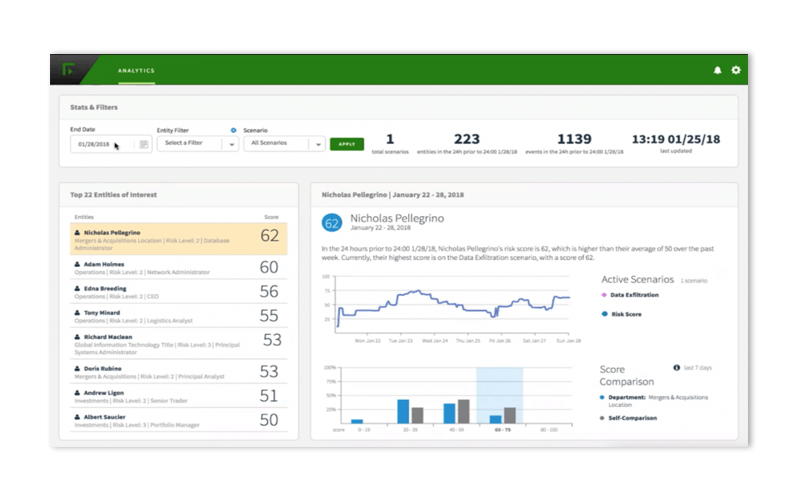Click the Stats & Filters panel title
The width and height of the screenshot is (800, 500).
point(94,107)
